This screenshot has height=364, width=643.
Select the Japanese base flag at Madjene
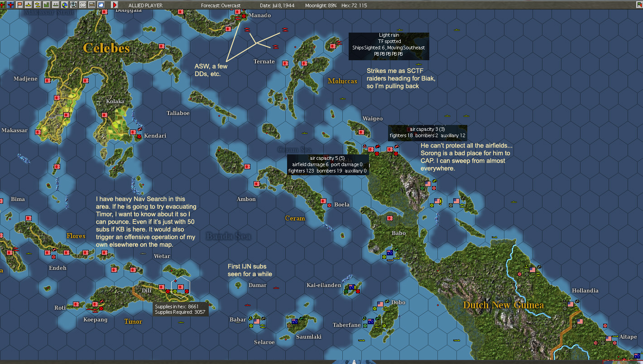[x=47, y=80]
